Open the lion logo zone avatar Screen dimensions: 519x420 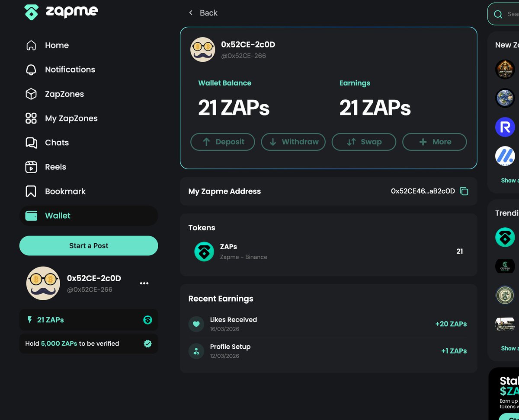click(x=505, y=69)
